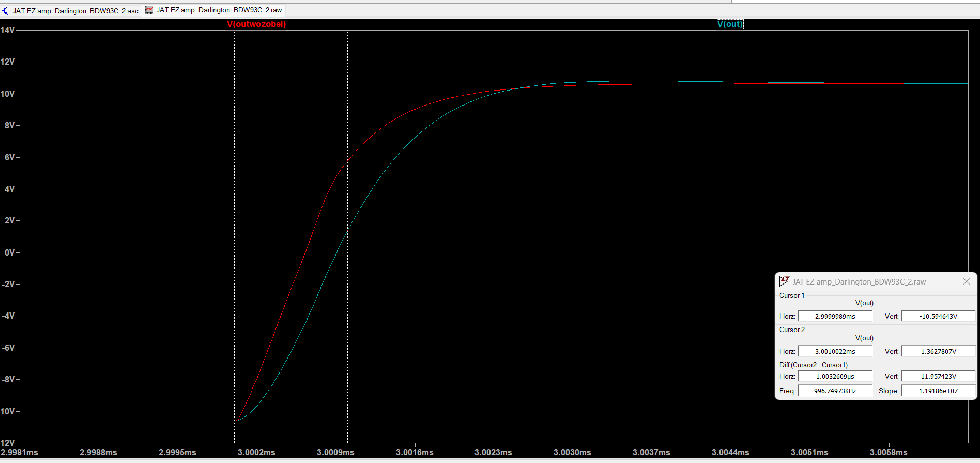Viewport: 980px width, 463px height.
Task: Click the 14V vertical axis label
Action: point(8,30)
